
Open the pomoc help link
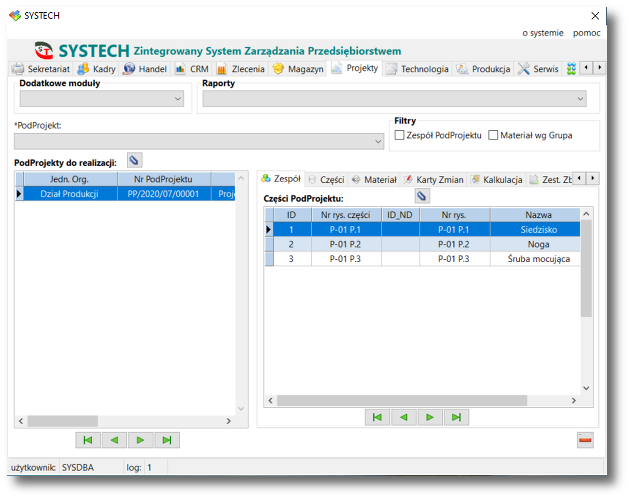(x=587, y=33)
